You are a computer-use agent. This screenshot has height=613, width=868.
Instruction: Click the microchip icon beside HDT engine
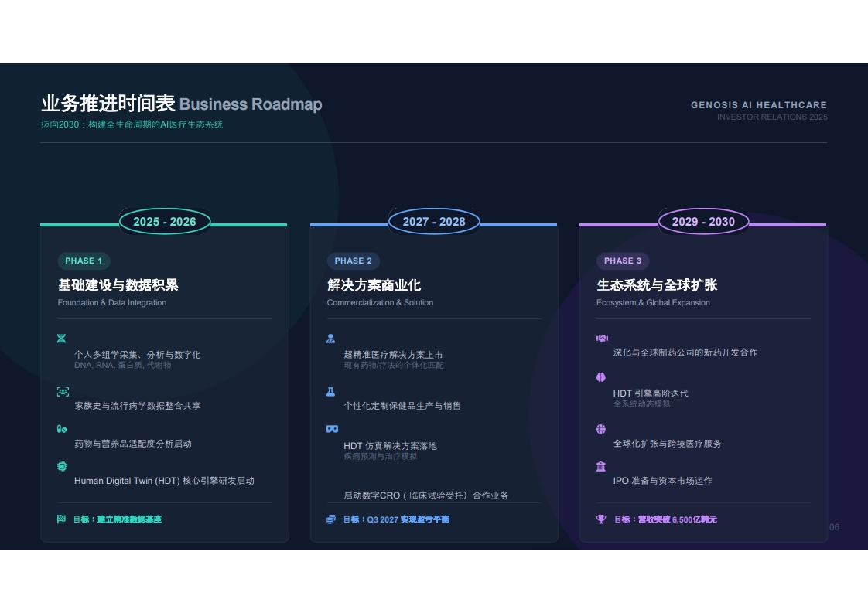[x=62, y=466]
